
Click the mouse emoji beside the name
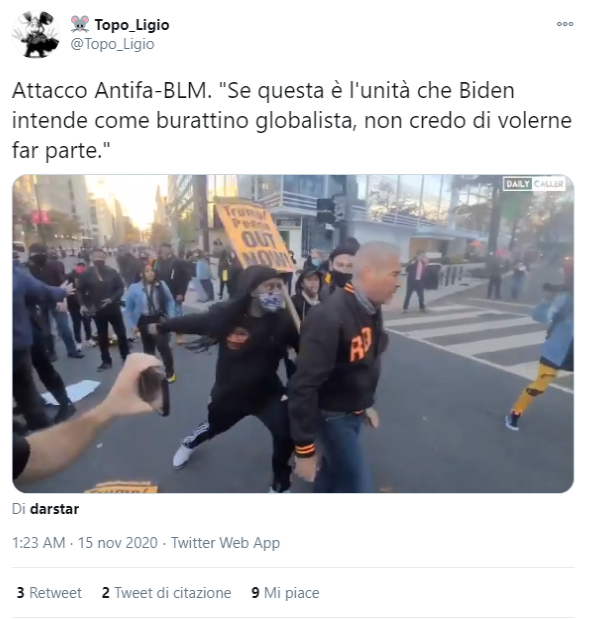80,24
